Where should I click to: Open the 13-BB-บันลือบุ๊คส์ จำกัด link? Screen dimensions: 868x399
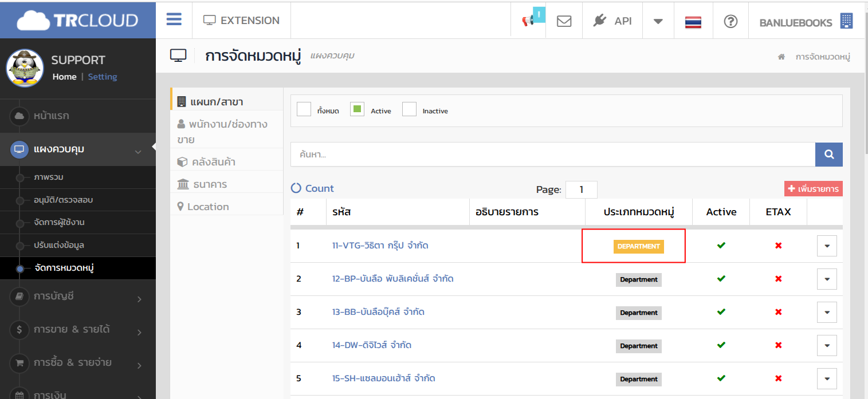(378, 312)
